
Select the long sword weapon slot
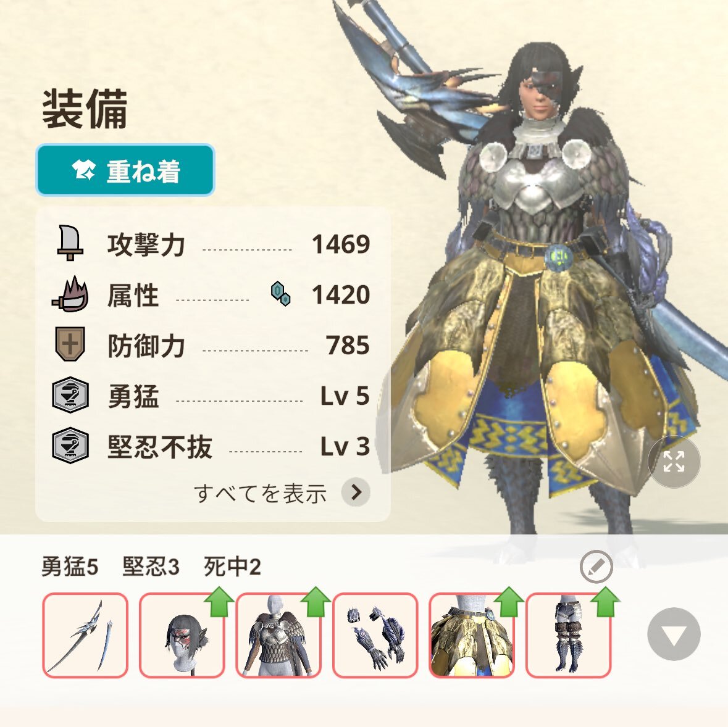[85, 635]
